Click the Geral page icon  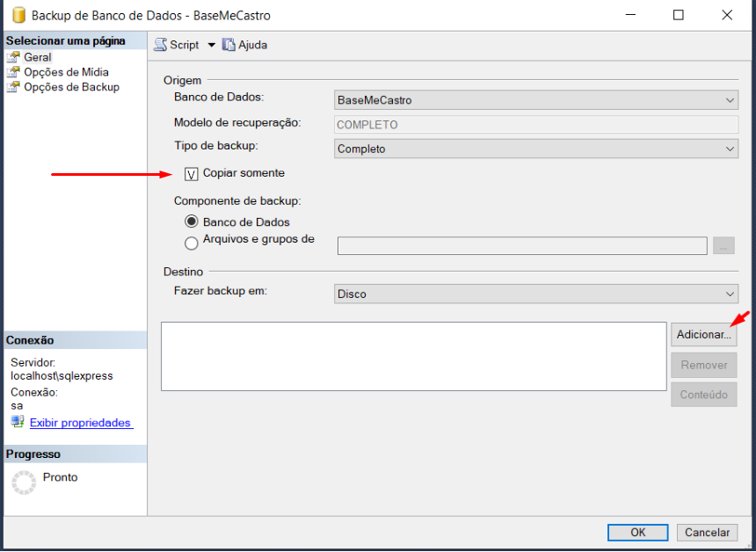point(14,57)
